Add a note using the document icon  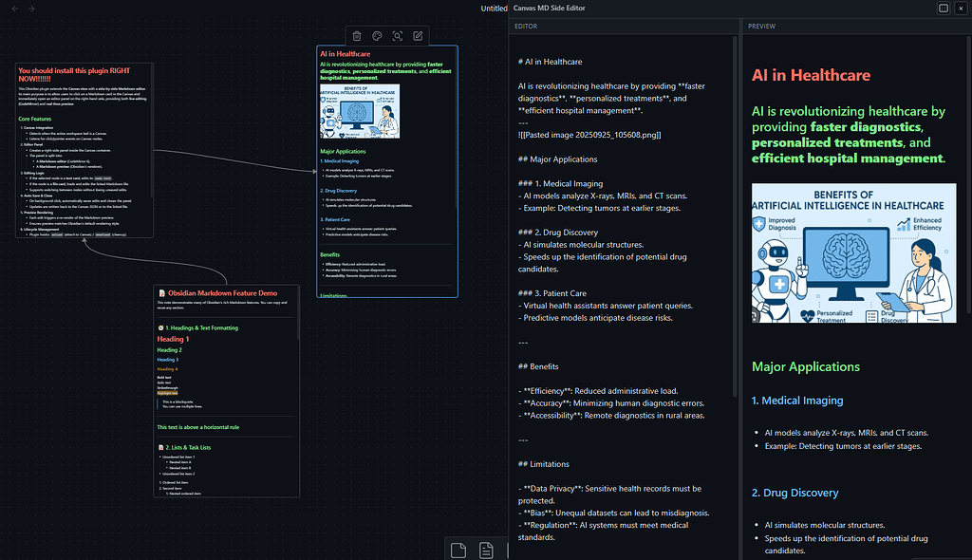(487, 549)
